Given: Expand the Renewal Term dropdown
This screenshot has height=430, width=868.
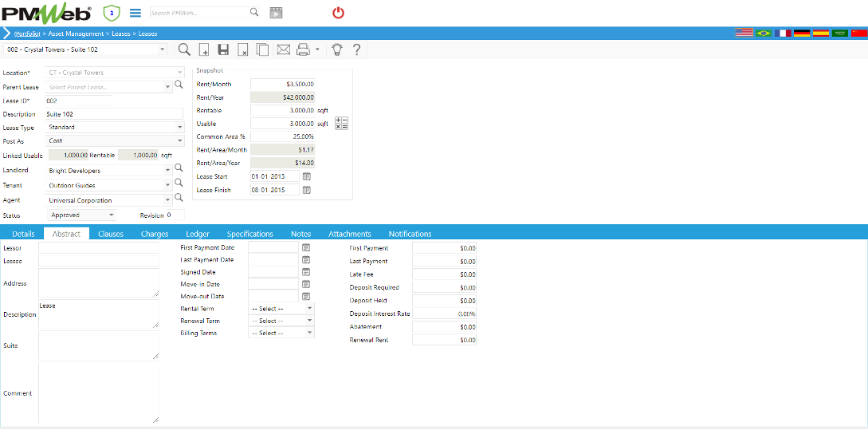Looking at the screenshot, I should 309,320.
